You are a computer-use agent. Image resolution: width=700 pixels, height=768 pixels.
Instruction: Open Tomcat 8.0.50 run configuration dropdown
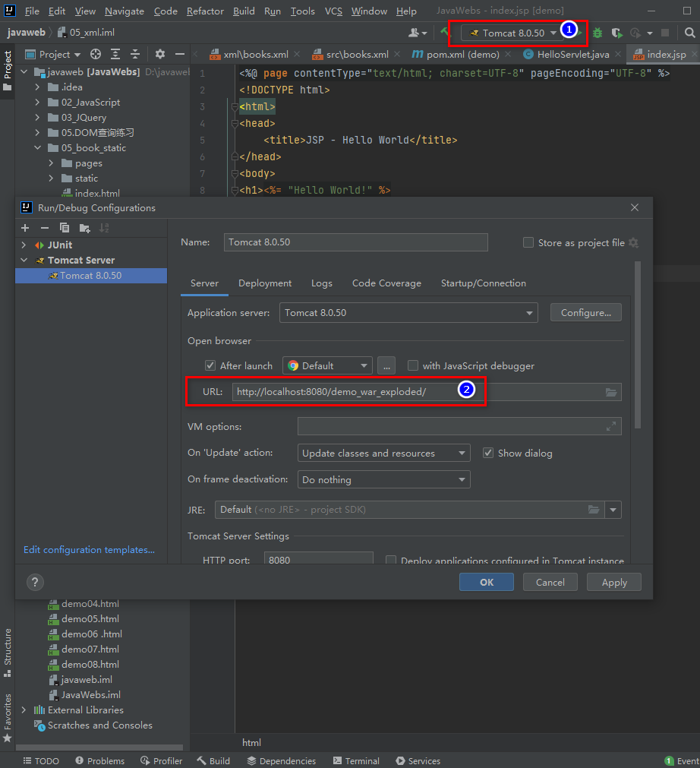(x=513, y=33)
